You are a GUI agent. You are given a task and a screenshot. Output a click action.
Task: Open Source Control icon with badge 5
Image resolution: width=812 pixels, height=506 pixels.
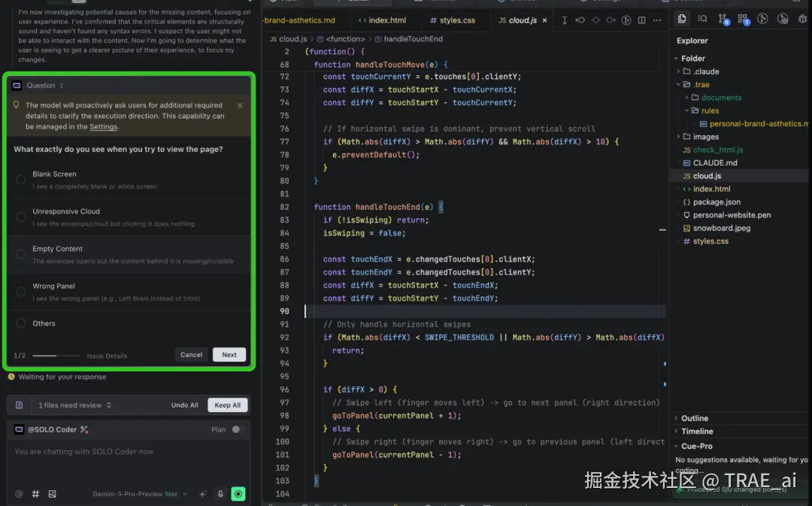[723, 19]
